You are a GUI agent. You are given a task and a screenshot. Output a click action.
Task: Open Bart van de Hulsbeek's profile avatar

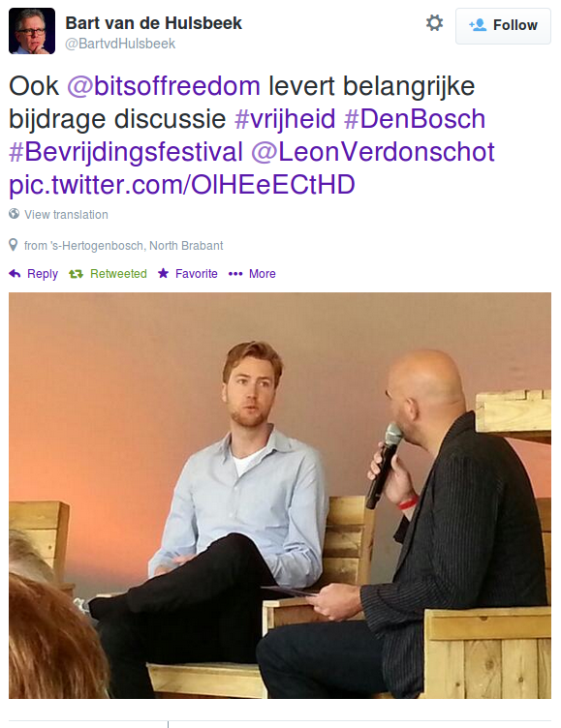[x=32, y=31]
